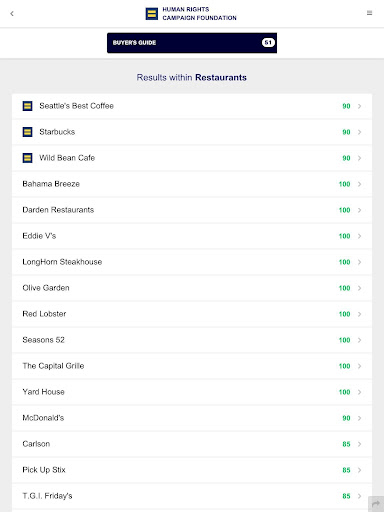Click the HRC badge beside Starbucks
384x512 pixels.
tap(27, 132)
